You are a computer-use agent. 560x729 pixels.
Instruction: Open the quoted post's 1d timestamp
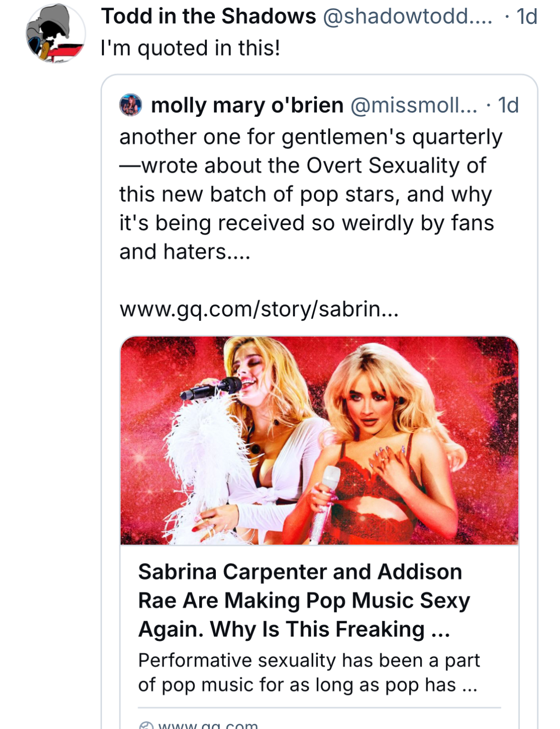508,105
